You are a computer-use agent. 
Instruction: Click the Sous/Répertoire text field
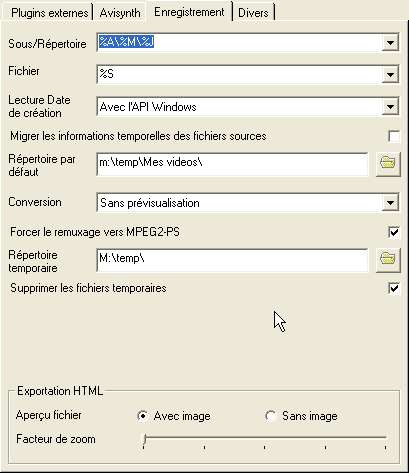point(239,42)
